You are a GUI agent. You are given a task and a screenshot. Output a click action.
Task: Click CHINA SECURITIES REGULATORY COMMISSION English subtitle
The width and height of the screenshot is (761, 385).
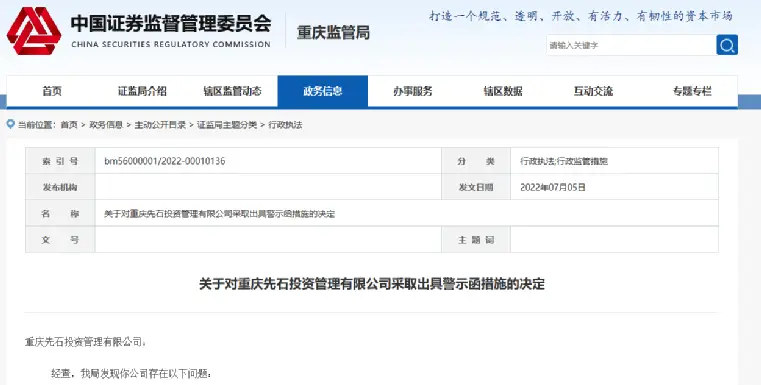(x=171, y=44)
